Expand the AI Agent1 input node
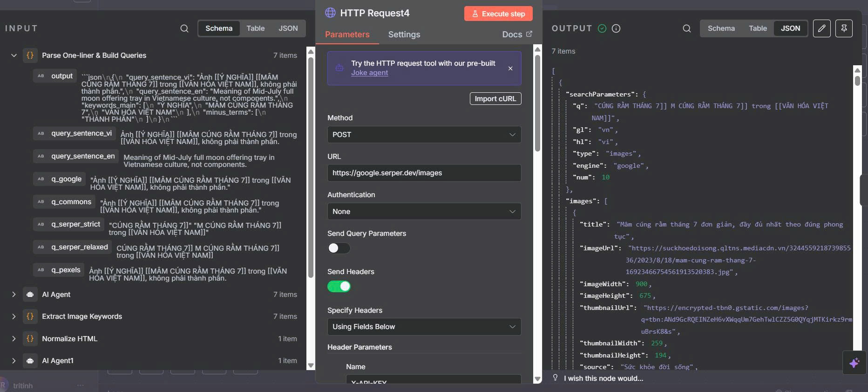This screenshot has width=868, height=392. click(14, 360)
